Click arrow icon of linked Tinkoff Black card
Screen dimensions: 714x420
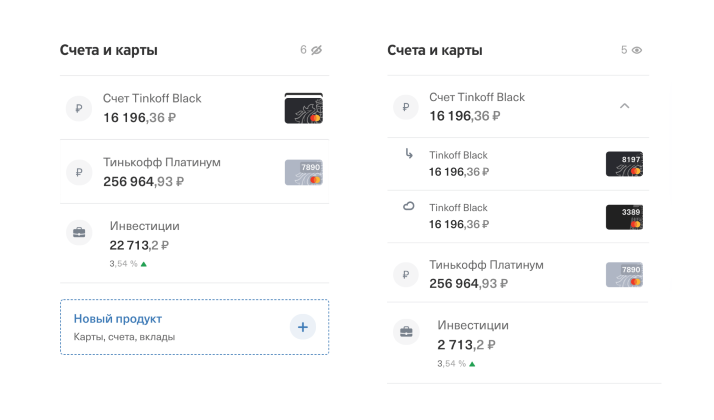pos(408,154)
